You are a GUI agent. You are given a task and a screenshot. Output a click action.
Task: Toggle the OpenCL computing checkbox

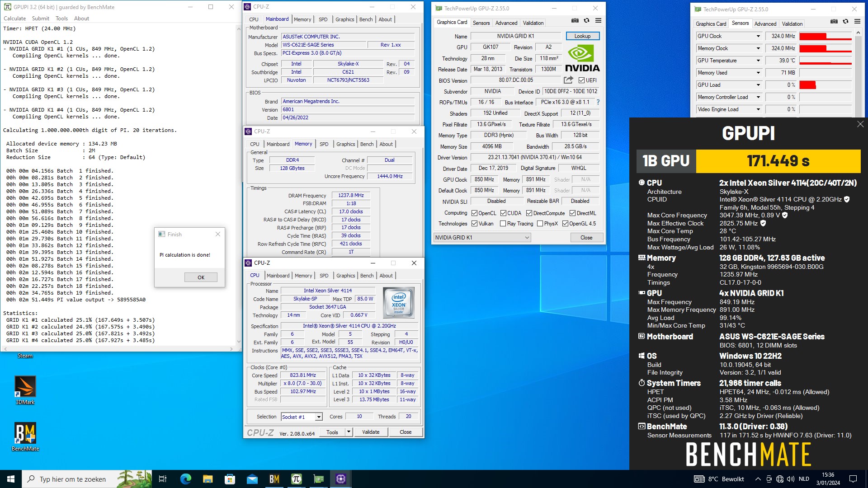click(x=474, y=213)
